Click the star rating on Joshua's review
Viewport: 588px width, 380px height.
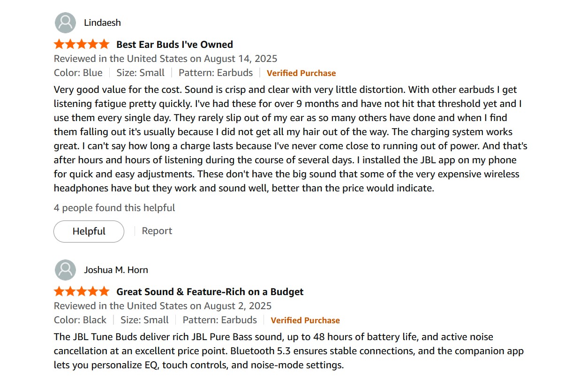[82, 292]
